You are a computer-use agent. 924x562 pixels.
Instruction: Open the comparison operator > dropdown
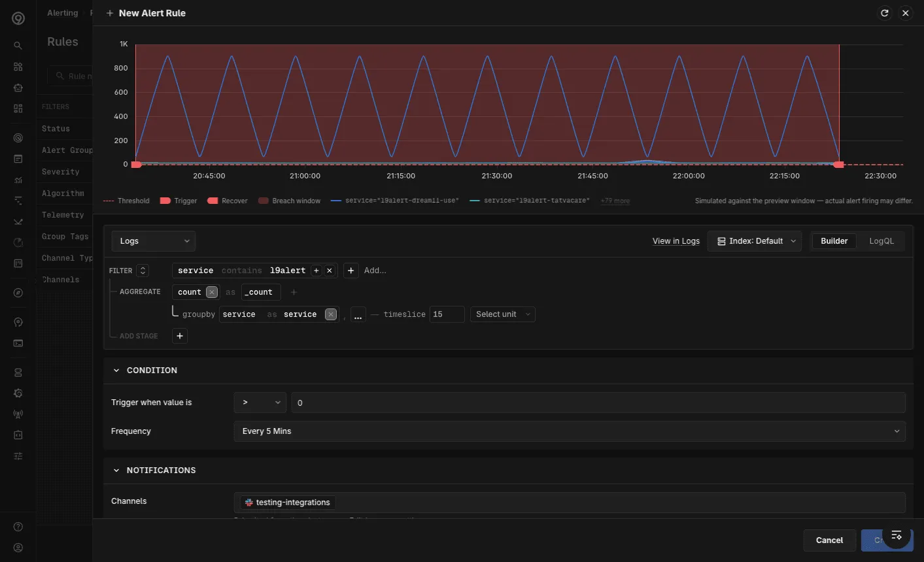260,403
